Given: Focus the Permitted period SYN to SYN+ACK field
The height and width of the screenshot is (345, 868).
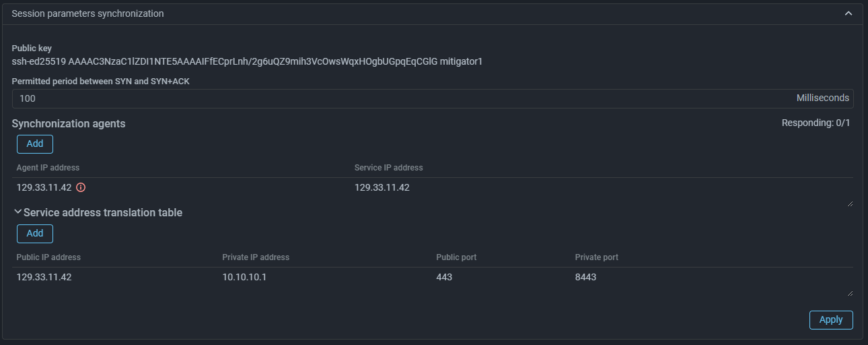Looking at the screenshot, I should tap(404, 98).
